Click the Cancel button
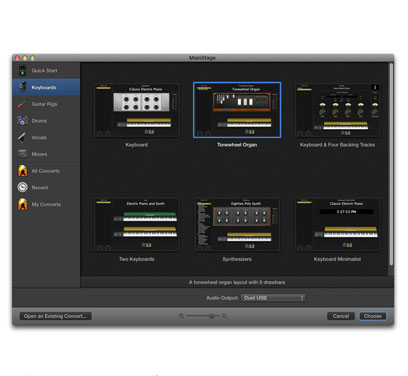Viewport: 408px width, 376px height. 341,316
